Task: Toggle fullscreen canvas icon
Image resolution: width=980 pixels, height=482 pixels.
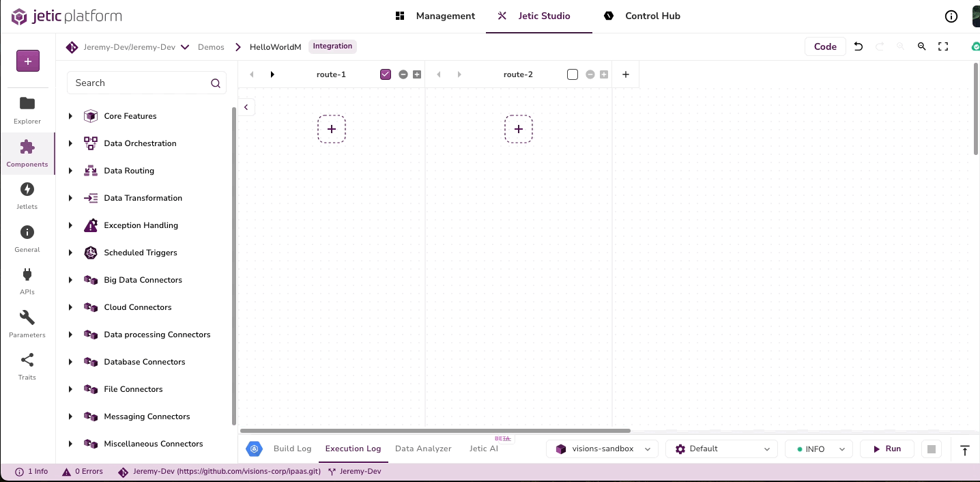Action: (943, 46)
